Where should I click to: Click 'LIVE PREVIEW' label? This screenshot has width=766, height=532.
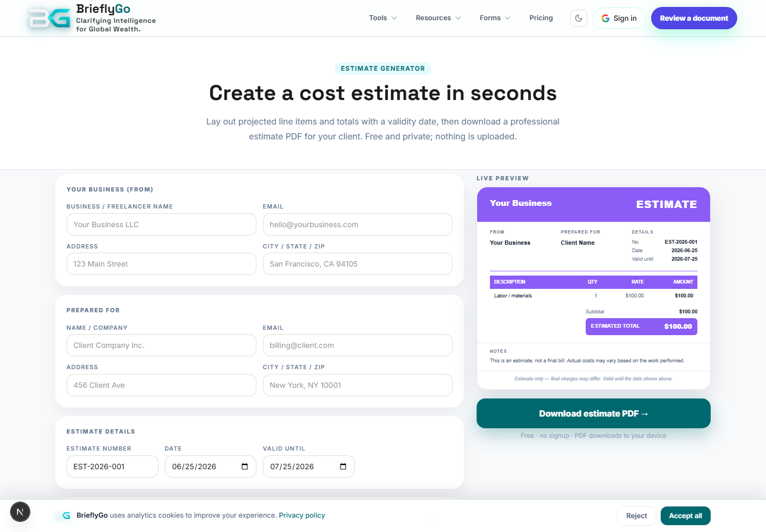pyautogui.click(x=503, y=178)
